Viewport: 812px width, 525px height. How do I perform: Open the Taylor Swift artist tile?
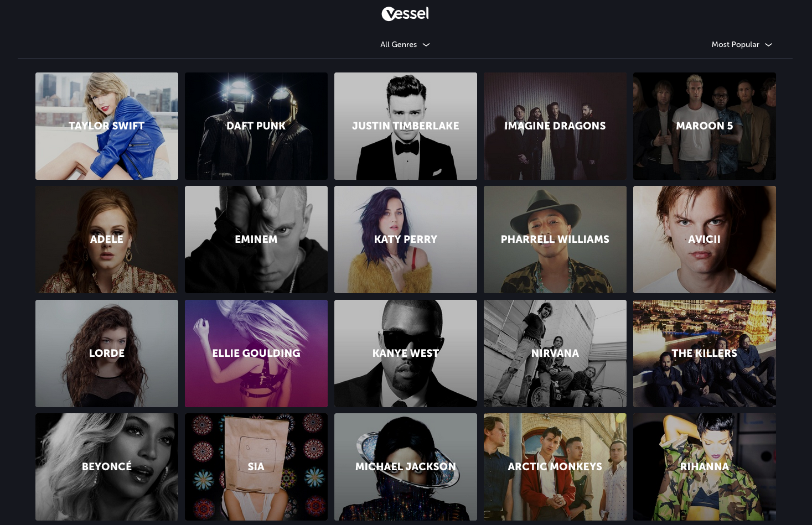107,126
